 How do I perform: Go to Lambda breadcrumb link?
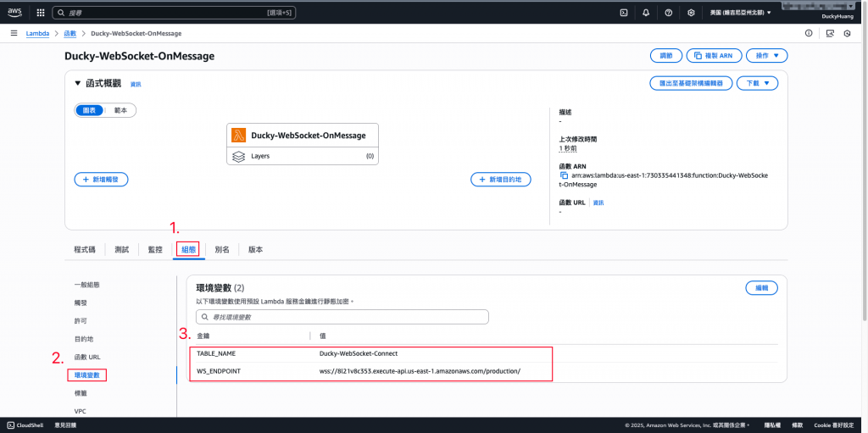[37, 33]
